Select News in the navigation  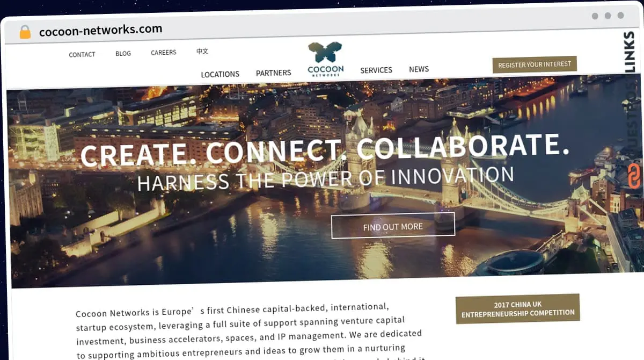419,69
